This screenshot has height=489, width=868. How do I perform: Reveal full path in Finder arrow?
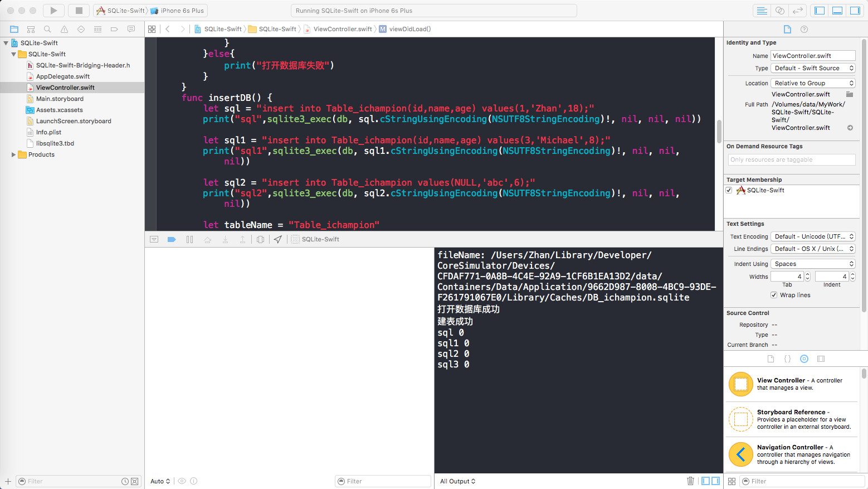click(x=850, y=128)
